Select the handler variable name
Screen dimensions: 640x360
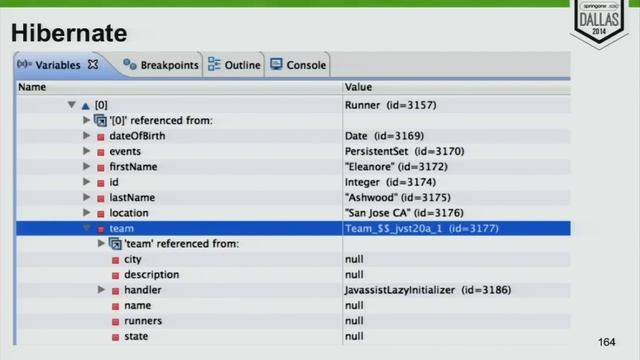tap(142, 290)
